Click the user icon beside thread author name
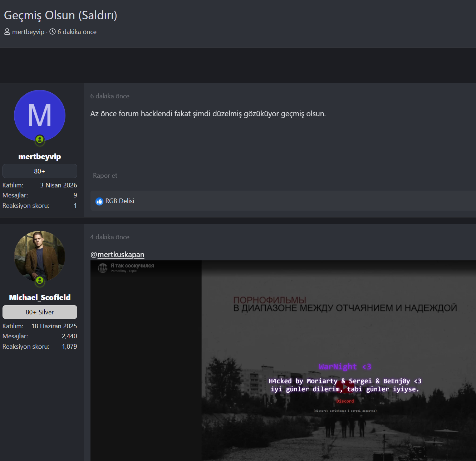Viewport: 476px width, 461px height. pos(7,32)
